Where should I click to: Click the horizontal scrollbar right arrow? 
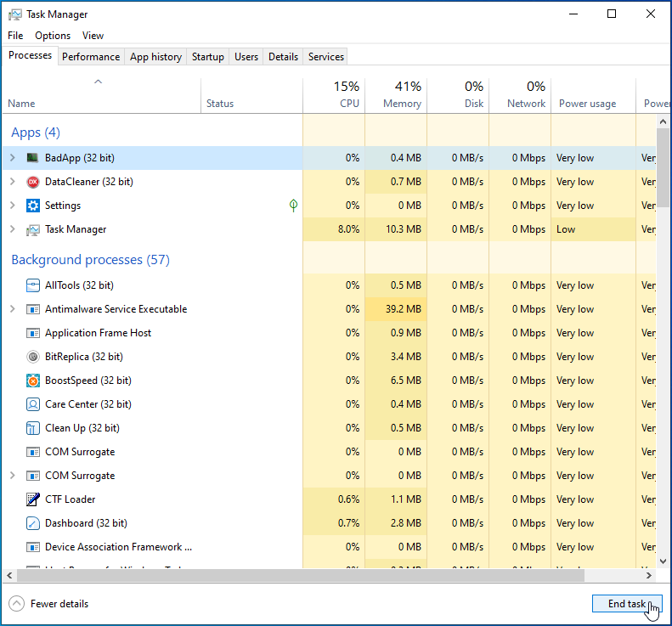[x=650, y=575]
